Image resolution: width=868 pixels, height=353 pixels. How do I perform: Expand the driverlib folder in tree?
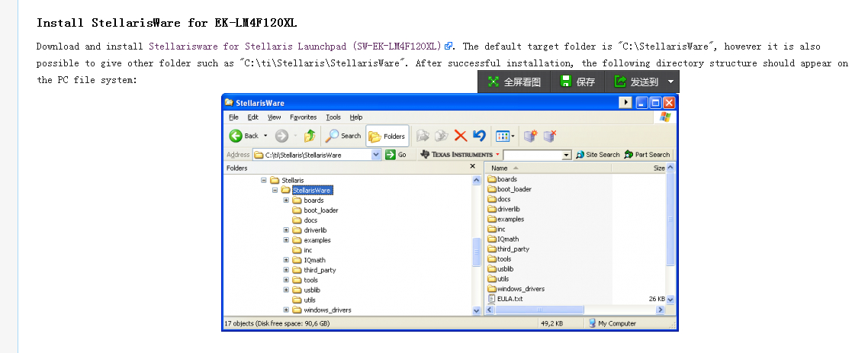(x=286, y=230)
